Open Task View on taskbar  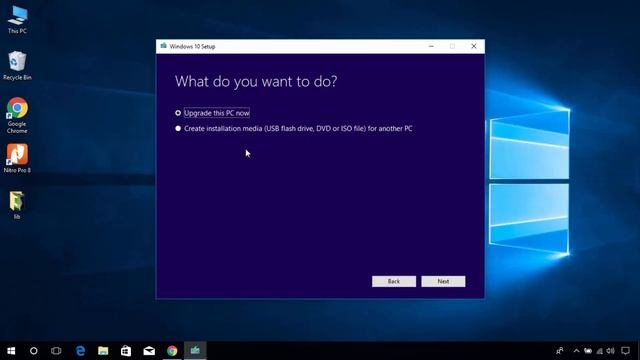[56, 351]
